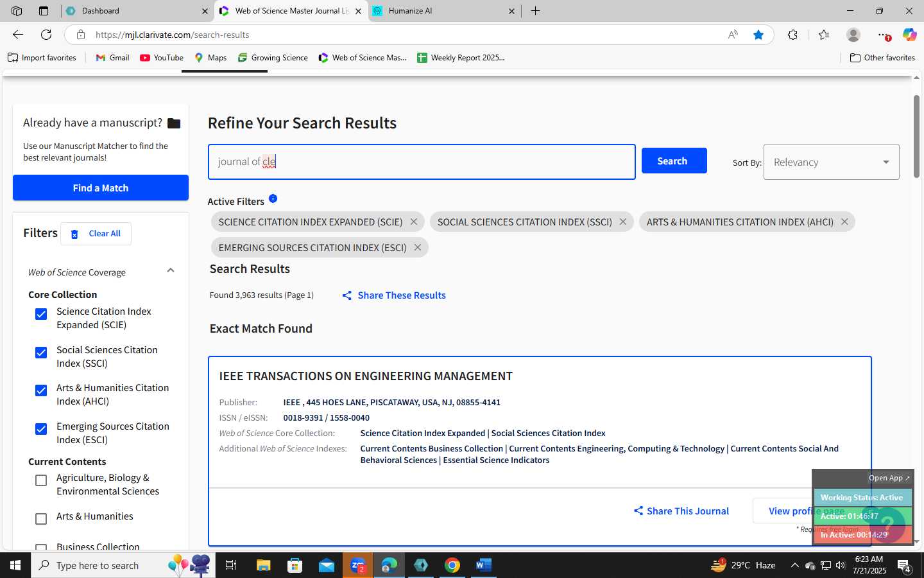Open the View profile page button
The width and height of the screenshot is (924, 578).
807,511
